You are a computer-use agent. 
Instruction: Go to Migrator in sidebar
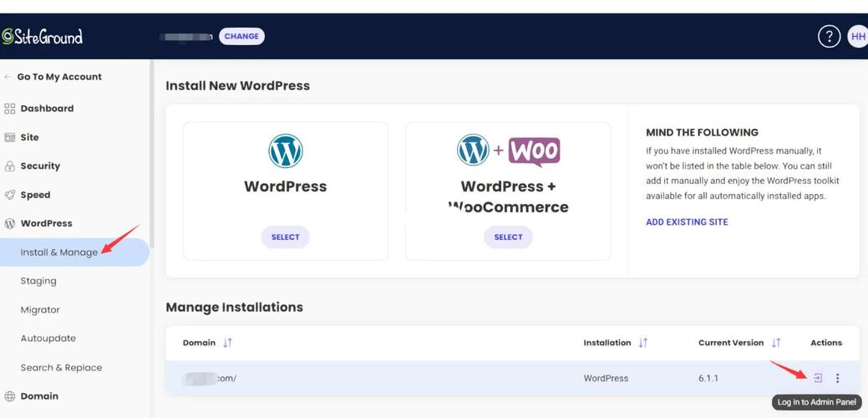click(40, 309)
